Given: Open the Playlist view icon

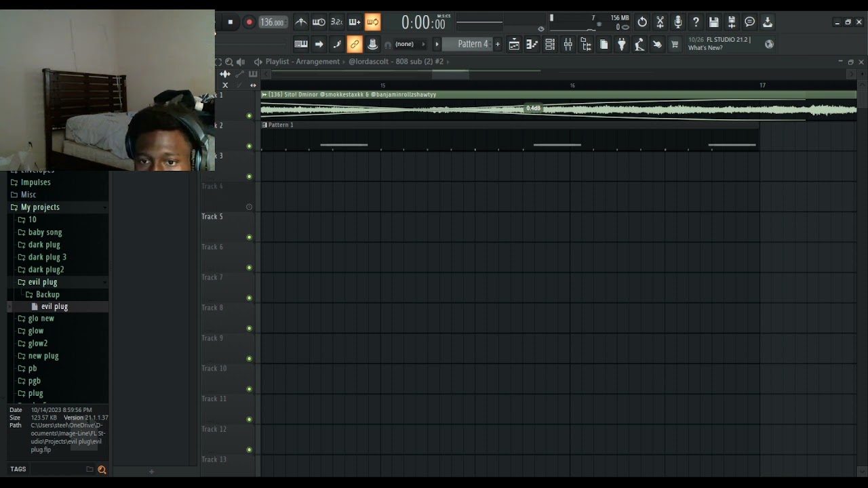Looking at the screenshot, I should click(514, 45).
